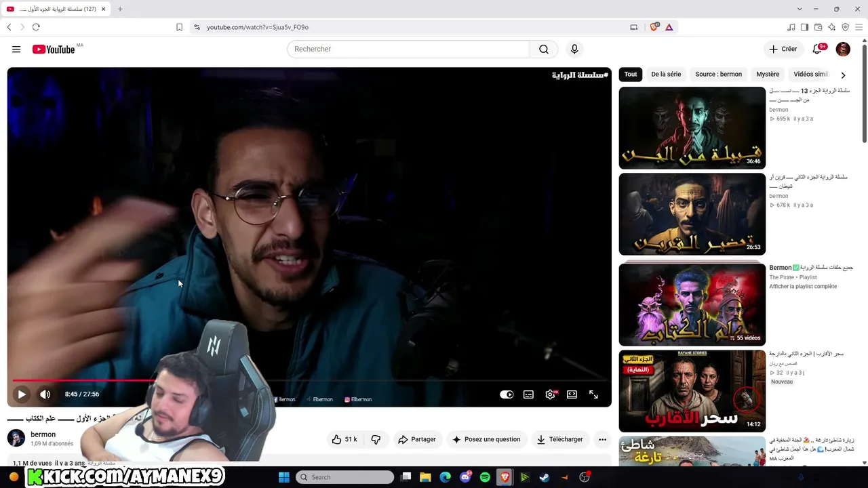Click the Posez une question button
This screenshot has height=488, width=868.
point(486,439)
